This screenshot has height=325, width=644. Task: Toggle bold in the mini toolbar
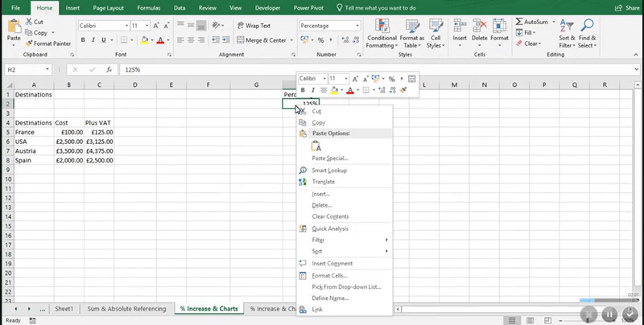click(303, 90)
